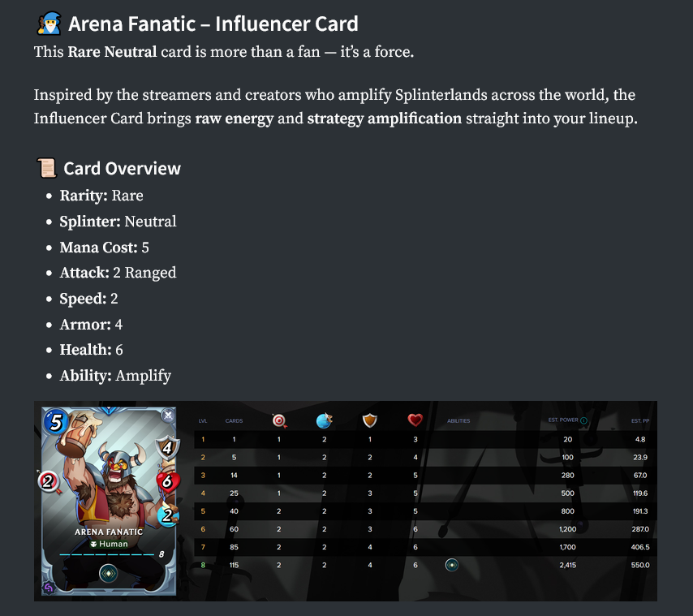This screenshot has height=616, width=693.
Task: Click the card's neutral splinter icon top-right
Action: pos(168,416)
